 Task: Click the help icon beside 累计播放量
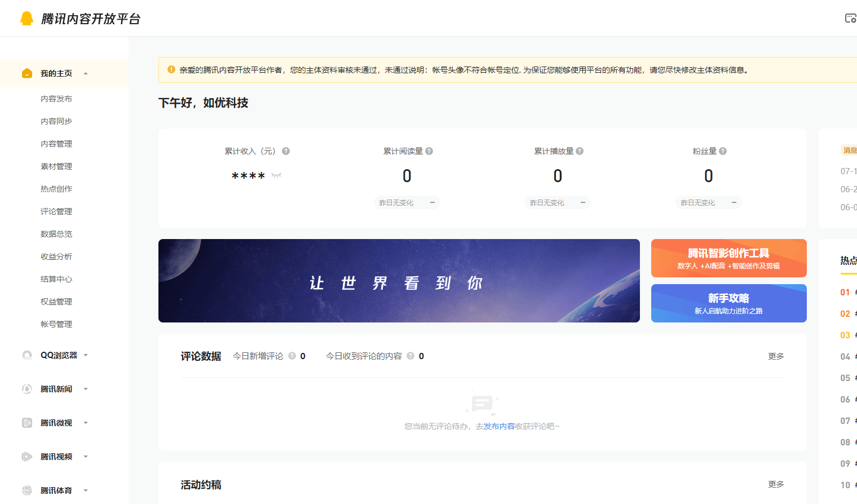[580, 151]
